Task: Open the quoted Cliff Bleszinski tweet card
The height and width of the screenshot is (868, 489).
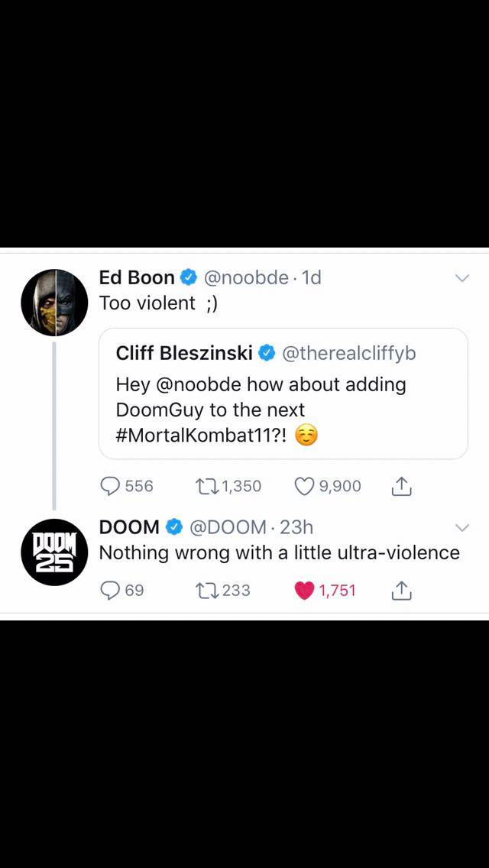Action: pyautogui.click(x=283, y=394)
